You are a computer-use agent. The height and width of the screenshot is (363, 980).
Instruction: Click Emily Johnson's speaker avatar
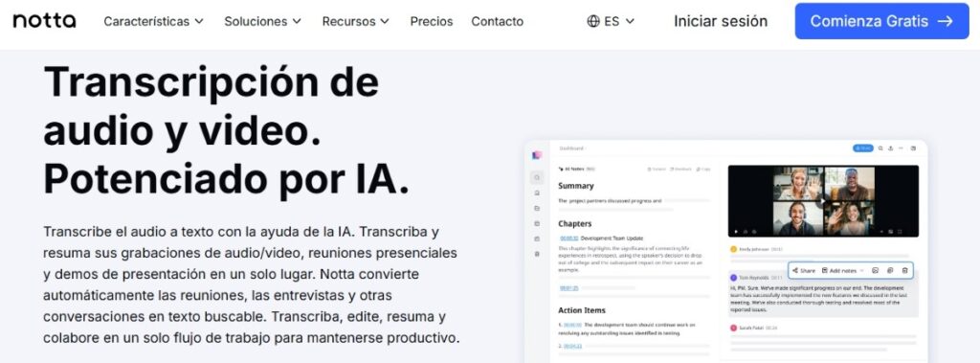coord(734,249)
